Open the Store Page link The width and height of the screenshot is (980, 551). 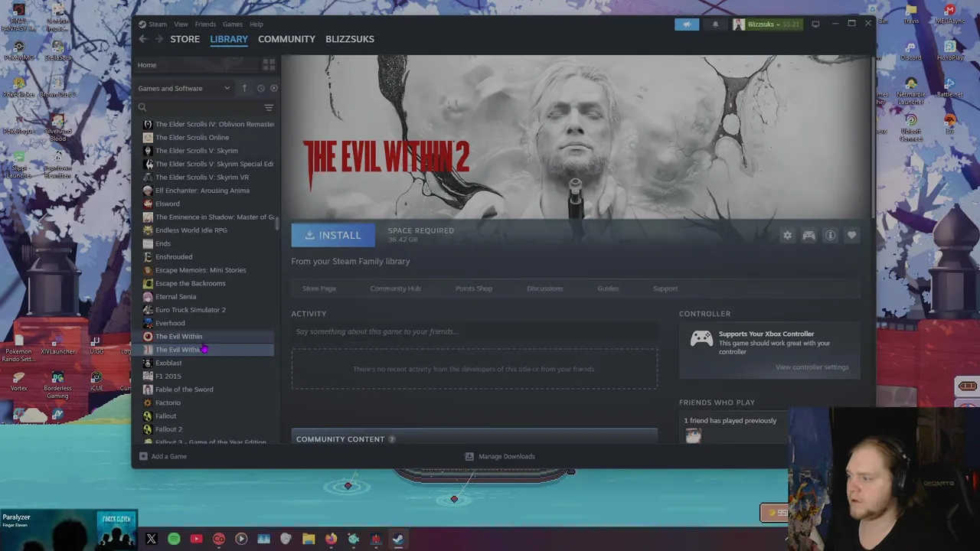click(x=318, y=289)
